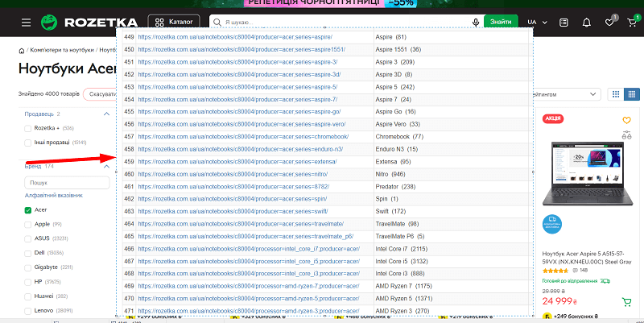This screenshot has width=644, height=323.
Task: Tick the Dell brand checkbox
Action: click(x=28, y=253)
